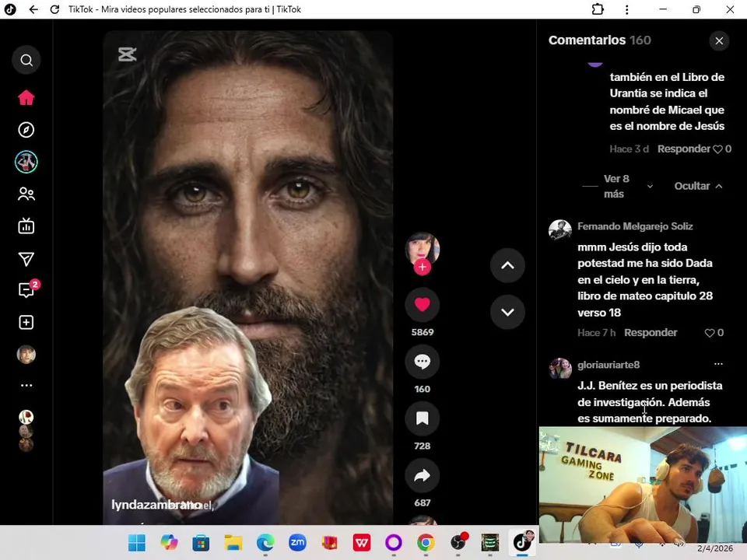The width and height of the screenshot is (747, 560).
Task: Open lyndazambrano creator name on video
Action: (x=156, y=505)
